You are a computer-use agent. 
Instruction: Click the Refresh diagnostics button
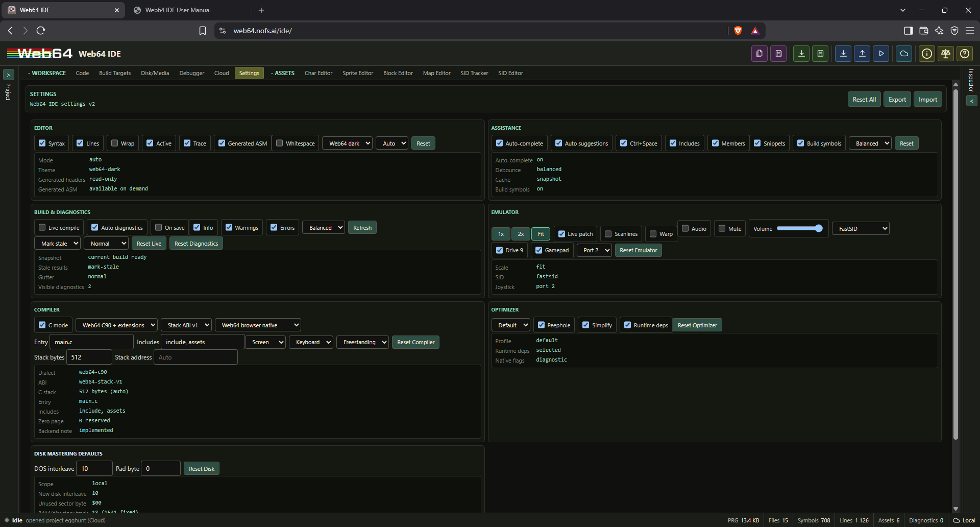[x=362, y=228]
